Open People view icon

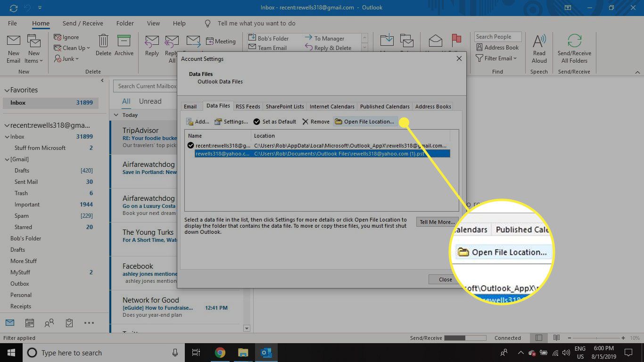[x=49, y=323]
